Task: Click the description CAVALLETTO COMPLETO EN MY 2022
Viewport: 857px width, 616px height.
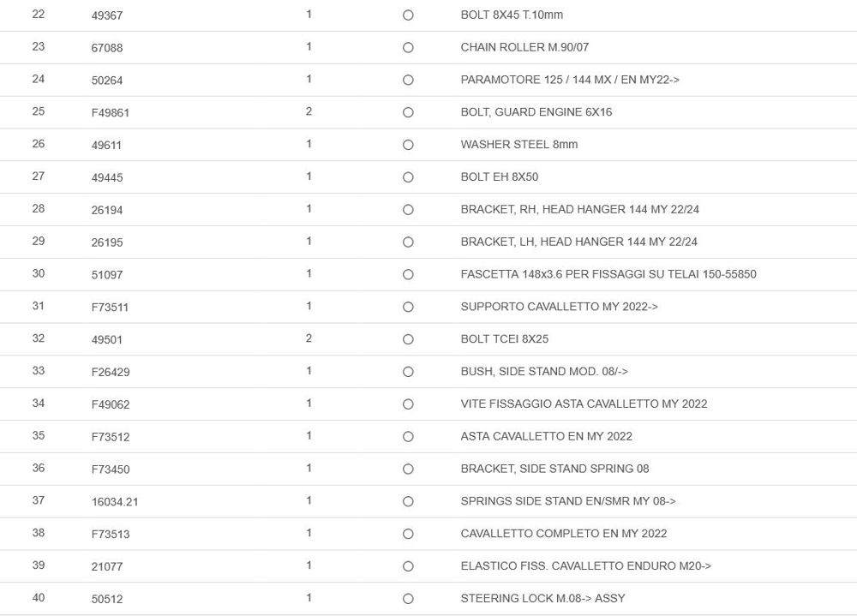Action: coord(563,534)
